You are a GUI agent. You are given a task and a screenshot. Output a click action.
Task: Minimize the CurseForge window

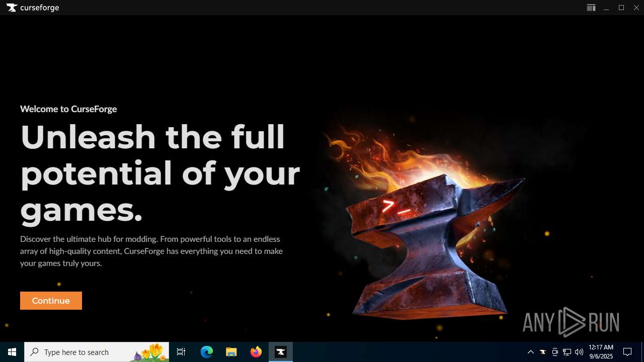606,8
